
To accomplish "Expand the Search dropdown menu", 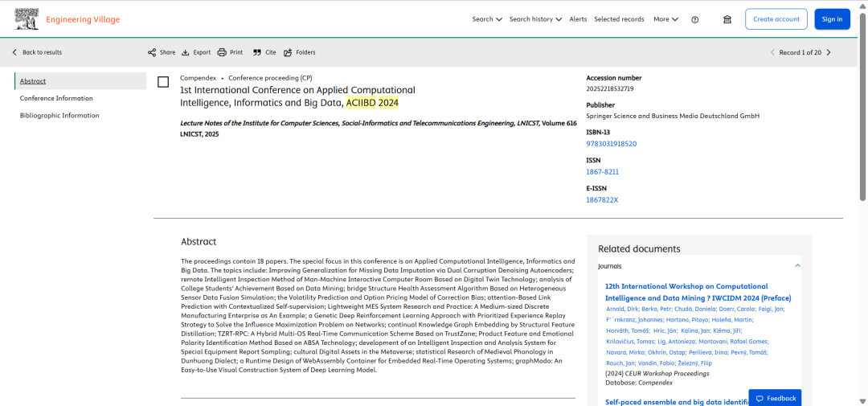I will click(487, 19).
